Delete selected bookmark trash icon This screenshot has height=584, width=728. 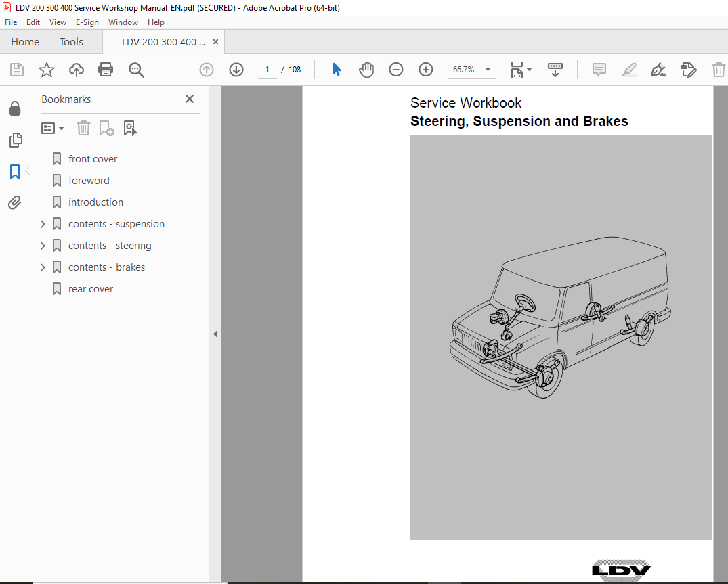point(83,128)
